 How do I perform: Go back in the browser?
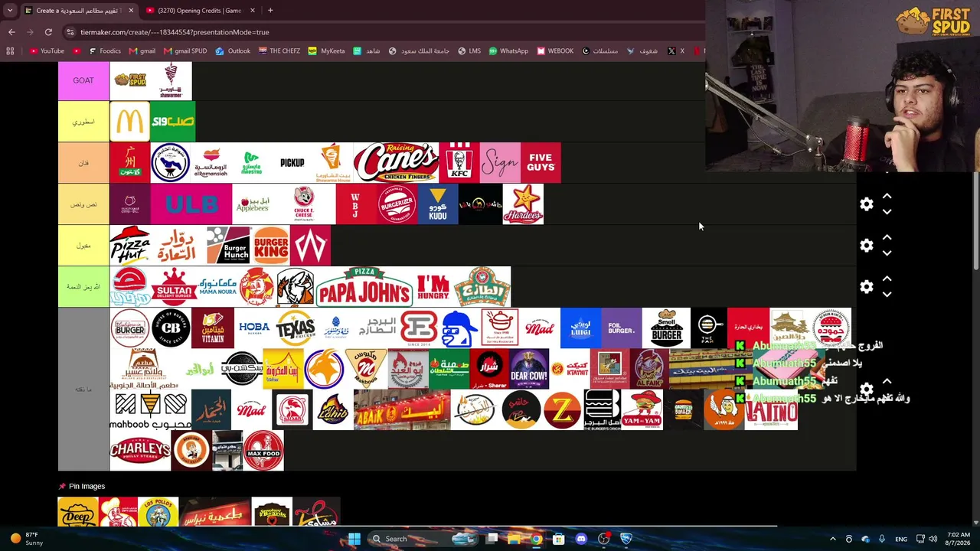11,32
